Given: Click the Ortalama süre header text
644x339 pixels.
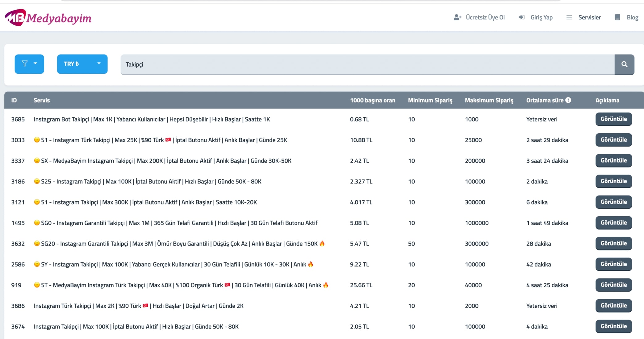Looking at the screenshot, I should (x=545, y=100).
